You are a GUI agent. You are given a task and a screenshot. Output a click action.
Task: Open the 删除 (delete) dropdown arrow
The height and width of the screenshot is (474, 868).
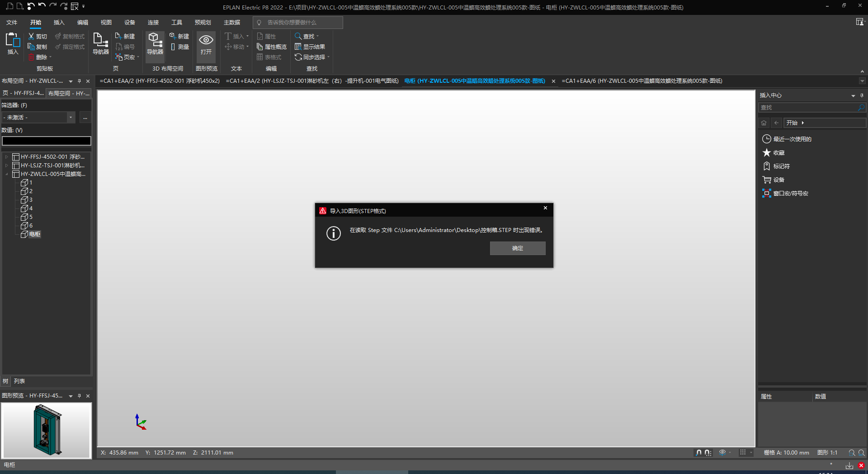pyautogui.click(x=51, y=57)
